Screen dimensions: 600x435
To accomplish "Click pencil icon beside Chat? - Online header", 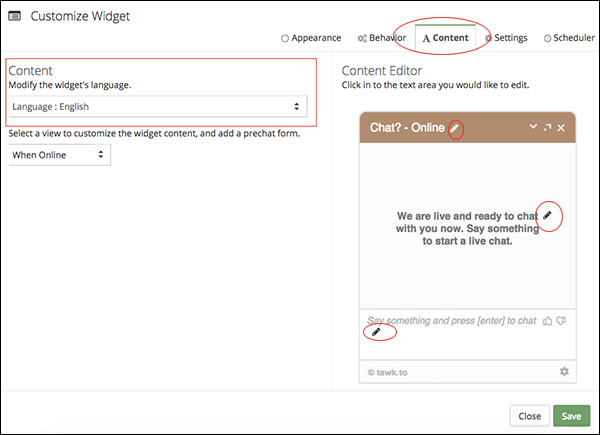I will [x=454, y=128].
